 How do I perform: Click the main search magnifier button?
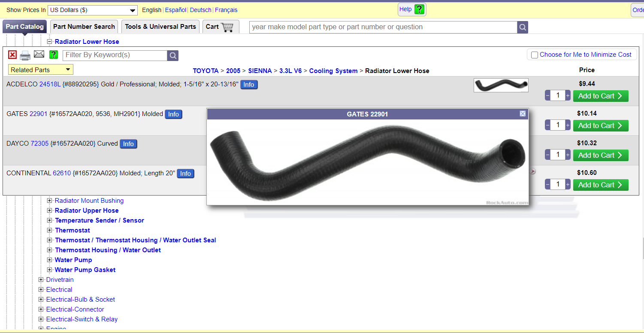[523, 27]
